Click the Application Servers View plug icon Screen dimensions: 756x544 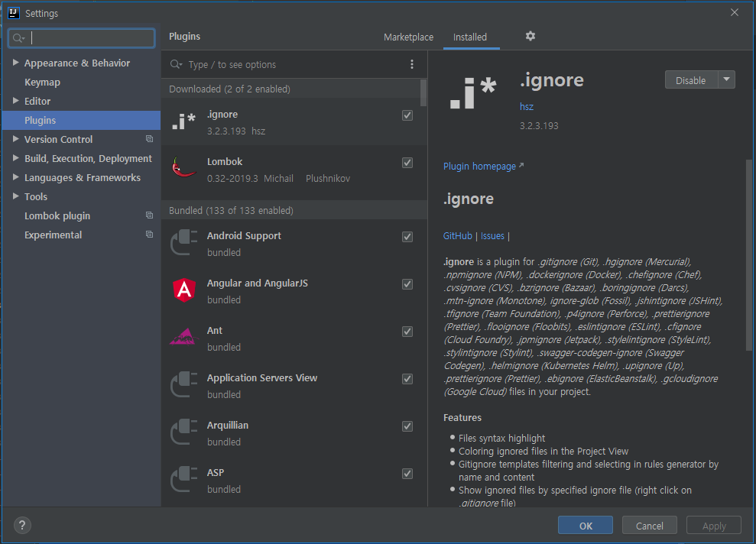pyautogui.click(x=184, y=384)
